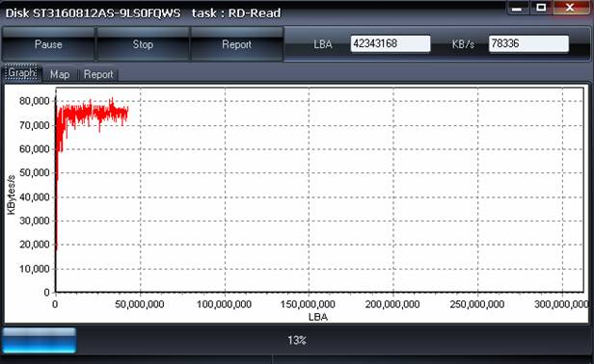Click the 13% progress percentage label
This screenshot has height=364, width=594.
(x=297, y=341)
